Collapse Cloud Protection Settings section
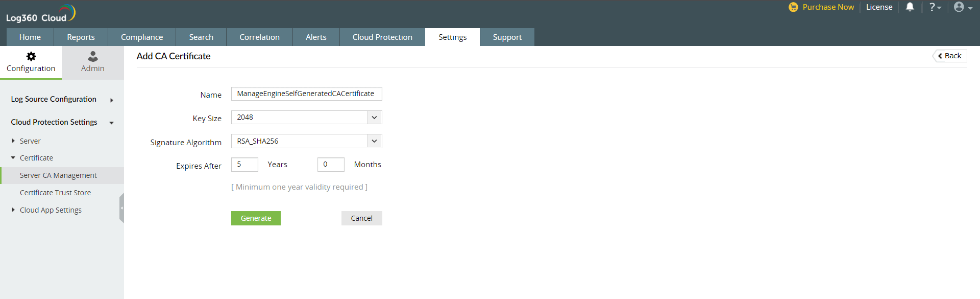The image size is (980, 299). pyautogui.click(x=111, y=123)
